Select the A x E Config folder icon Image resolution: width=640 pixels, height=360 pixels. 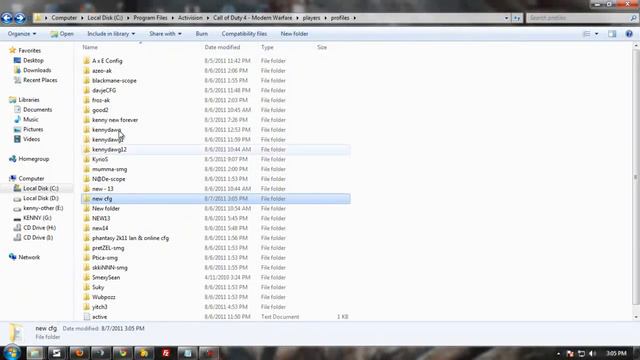tap(87, 60)
